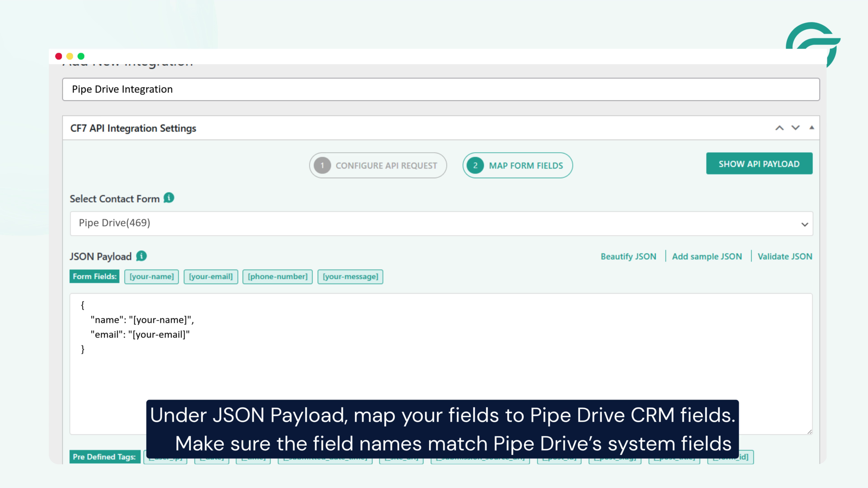Click the yellow minimize window dot
The width and height of the screenshot is (868, 488).
[70, 56]
